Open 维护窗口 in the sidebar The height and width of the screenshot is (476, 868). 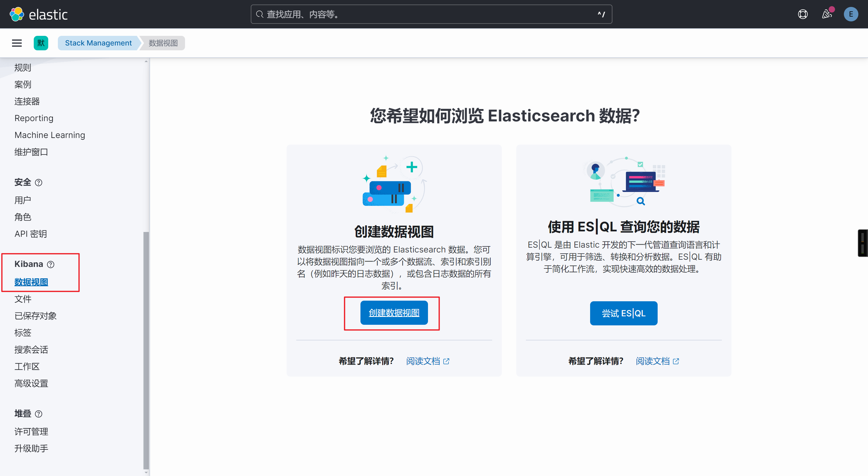31,152
